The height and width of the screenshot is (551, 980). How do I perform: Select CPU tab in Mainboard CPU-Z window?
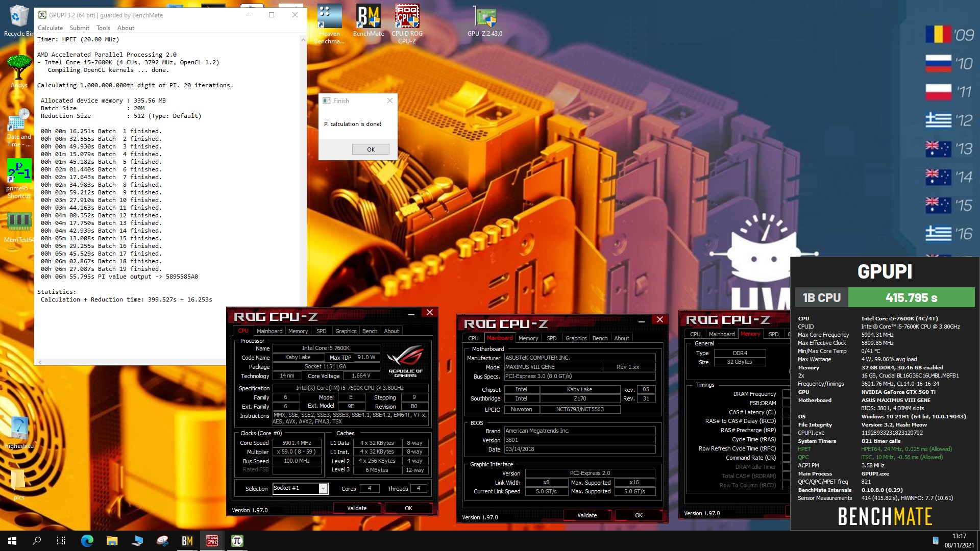pyautogui.click(x=473, y=338)
